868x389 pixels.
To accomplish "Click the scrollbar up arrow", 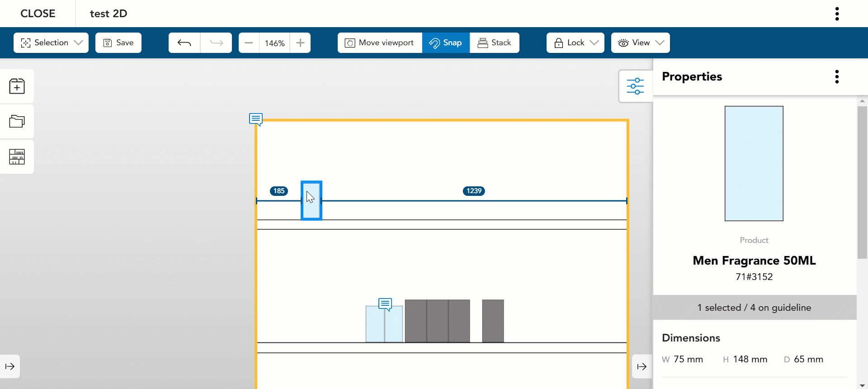I will point(862,101).
